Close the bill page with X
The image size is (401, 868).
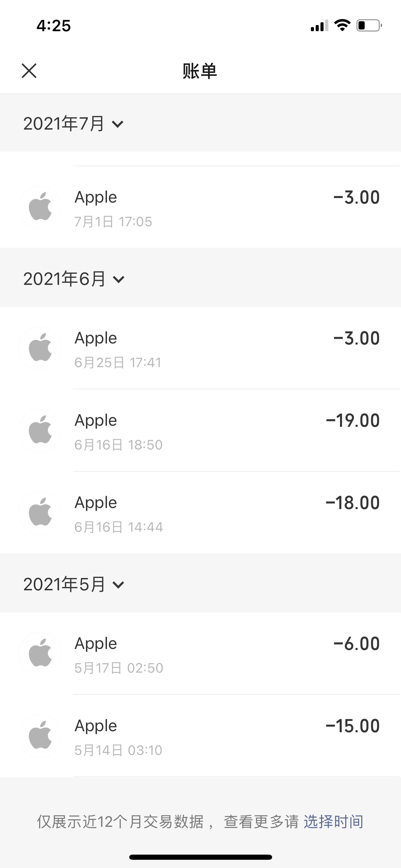(29, 71)
